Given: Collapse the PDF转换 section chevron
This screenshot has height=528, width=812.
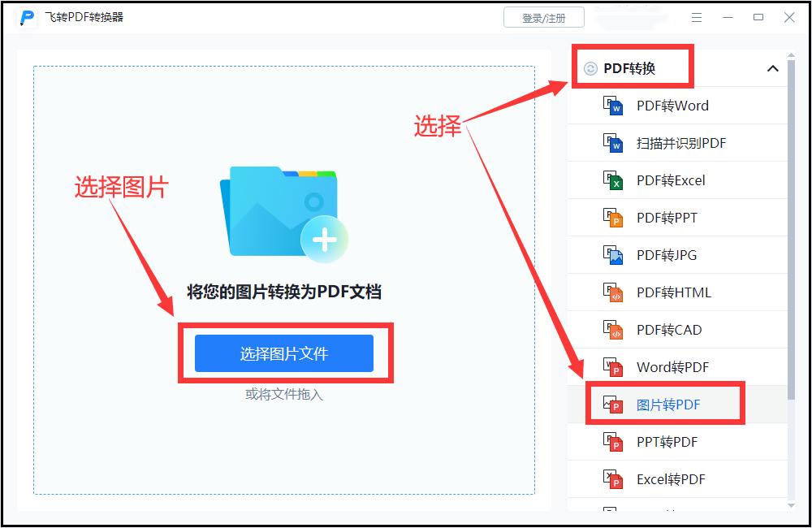Looking at the screenshot, I should coord(773,68).
